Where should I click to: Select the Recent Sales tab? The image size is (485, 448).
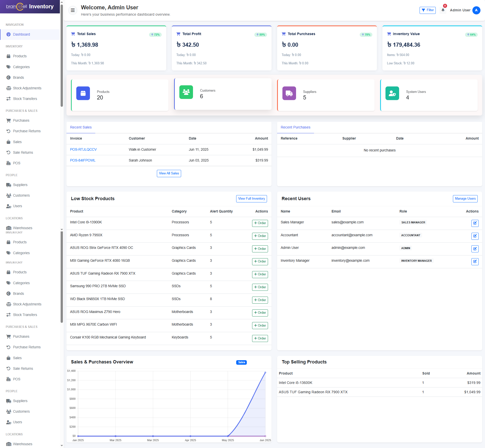(81, 127)
